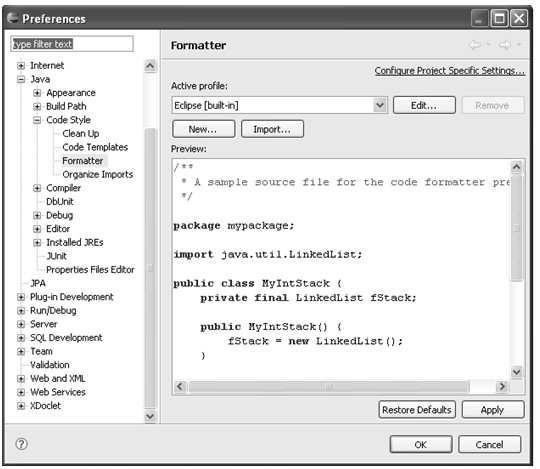Click Restore Defaults button
The image size is (540, 469).
point(417,410)
